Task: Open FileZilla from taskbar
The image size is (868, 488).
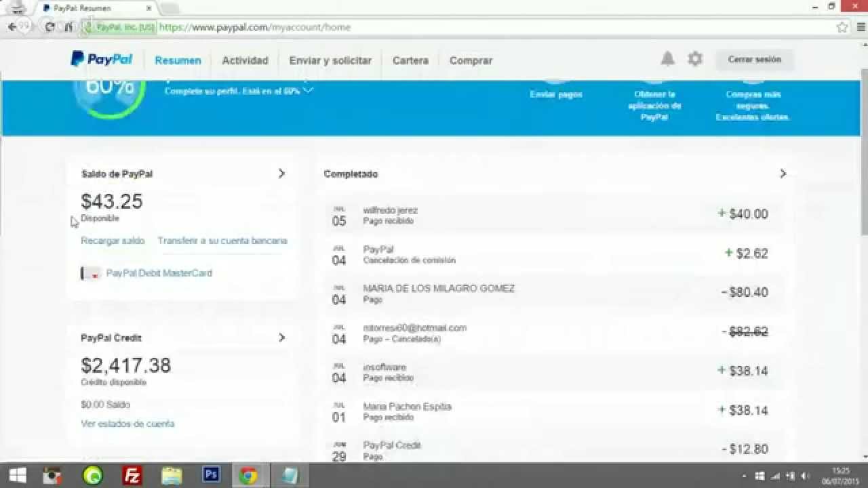Action: [132, 475]
